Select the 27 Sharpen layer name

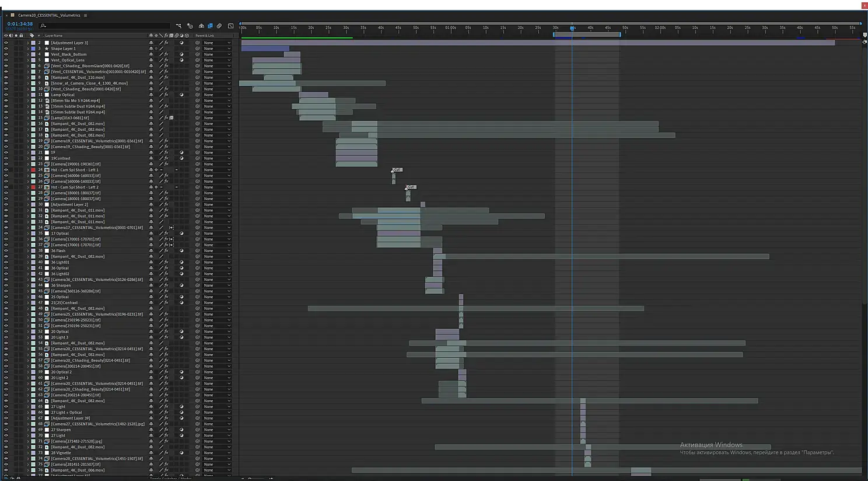[61, 430]
